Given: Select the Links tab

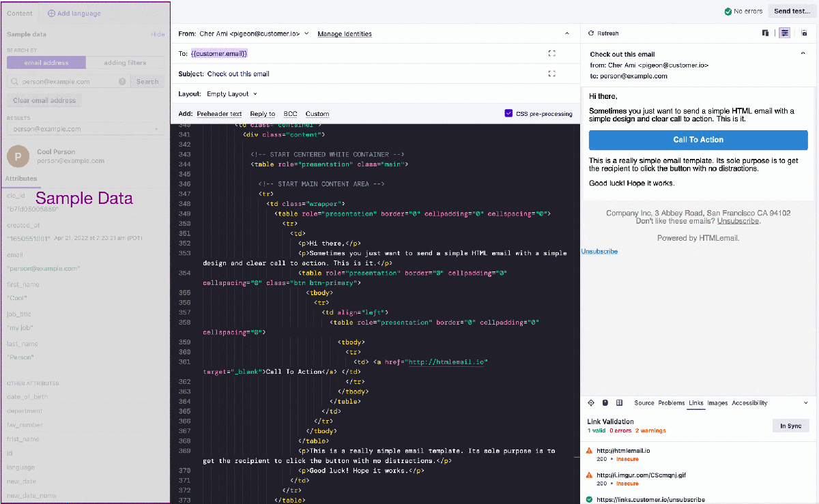Looking at the screenshot, I should point(696,403).
